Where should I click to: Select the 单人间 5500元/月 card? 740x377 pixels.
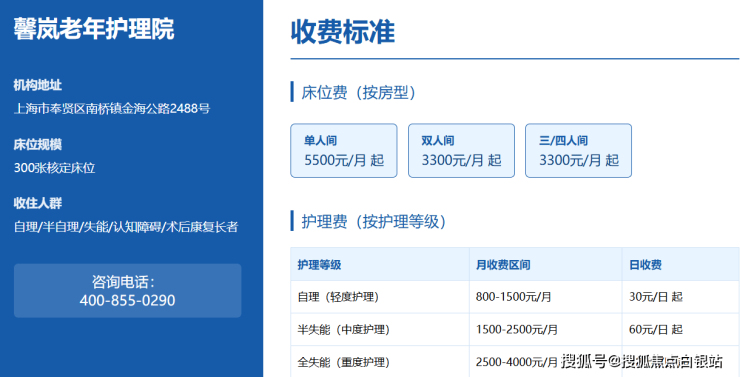coord(344,151)
